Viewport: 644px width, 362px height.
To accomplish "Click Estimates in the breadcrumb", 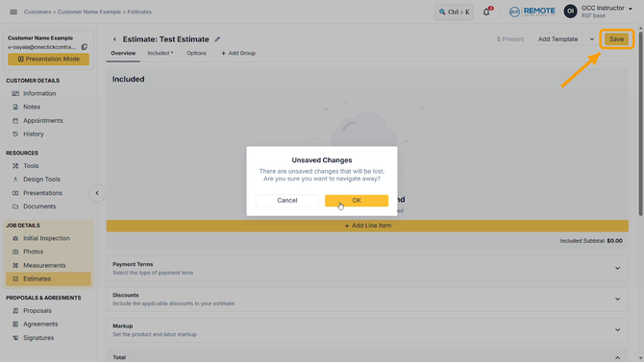I will click(139, 12).
